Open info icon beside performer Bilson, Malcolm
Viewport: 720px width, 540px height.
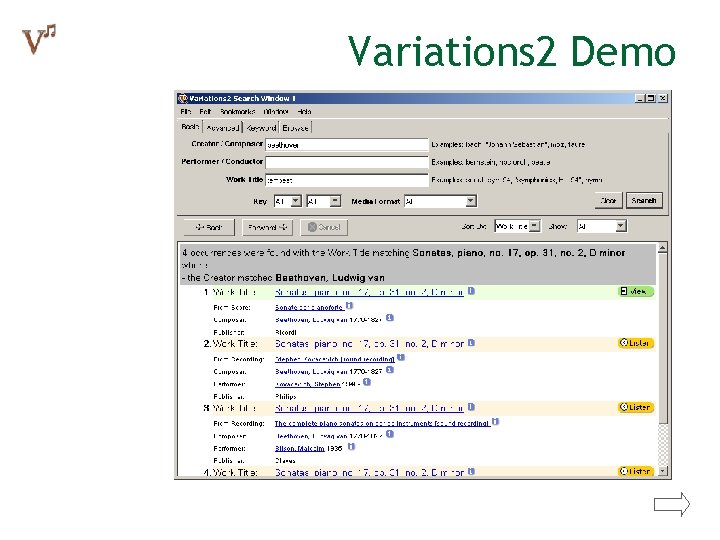coord(351,446)
